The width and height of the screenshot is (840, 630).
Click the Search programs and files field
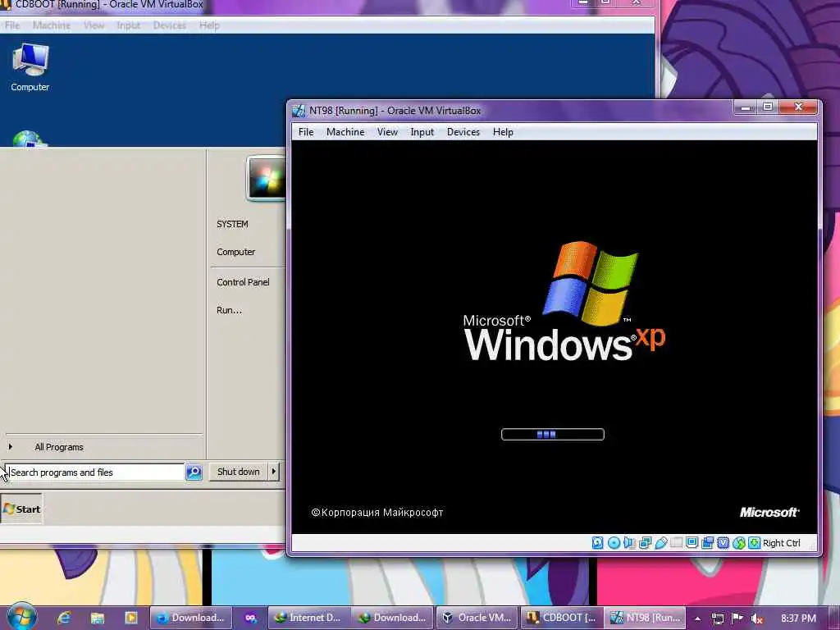click(x=95, y=472)
